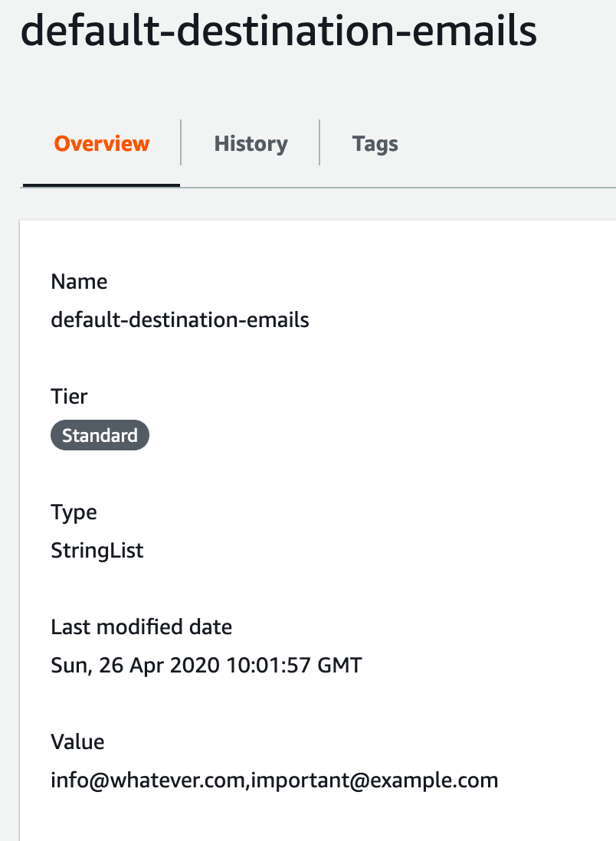Screen dimensions: 616x841
Task: Click the important@example.com email address
Action: pos(375,780)
